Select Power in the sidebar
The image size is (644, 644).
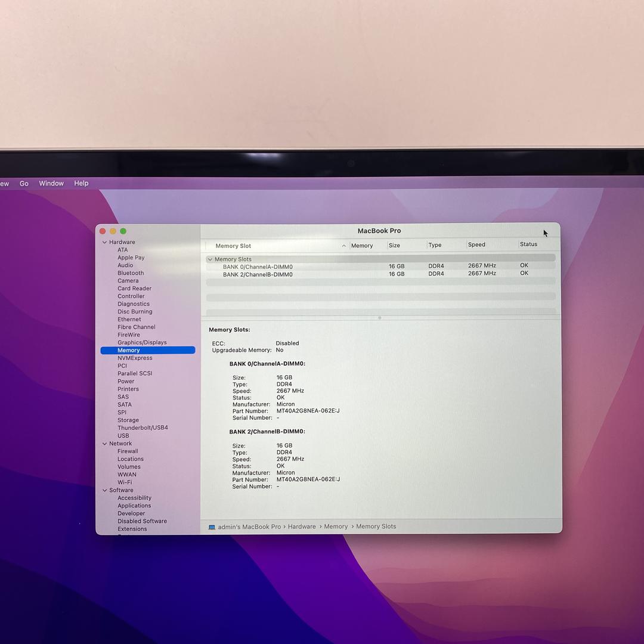pyautogui.click(x=126, y=381)
